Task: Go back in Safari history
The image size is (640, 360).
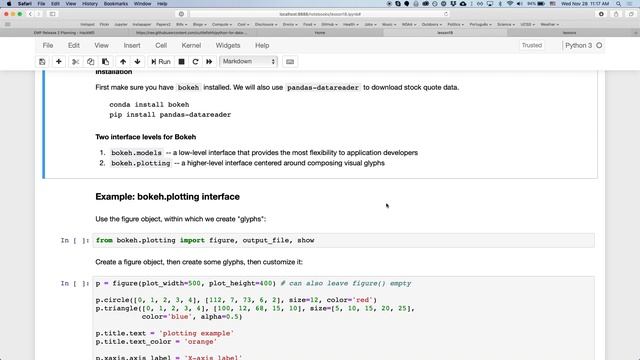Action: point(30,14)
